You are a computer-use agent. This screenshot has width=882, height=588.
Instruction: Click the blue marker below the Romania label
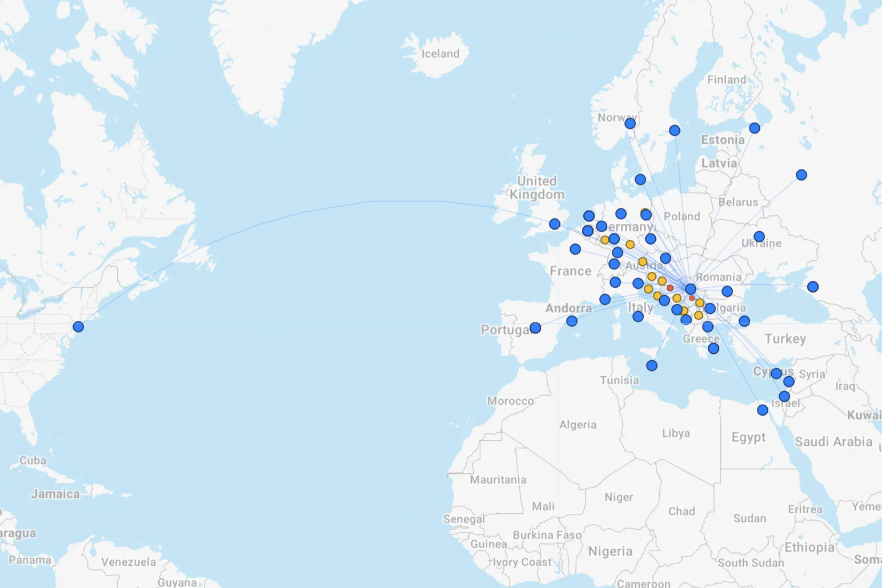(727, 291)
